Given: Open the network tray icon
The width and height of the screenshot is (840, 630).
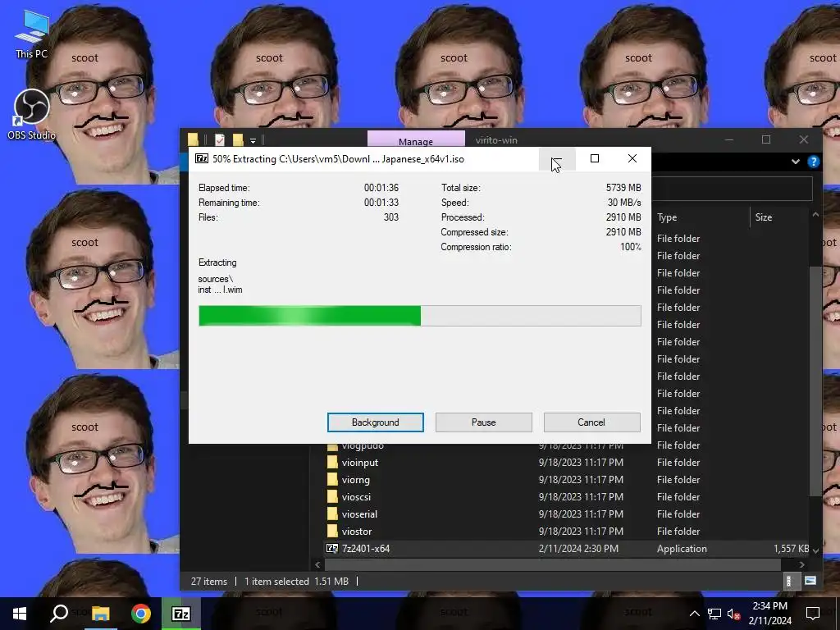Looking at the screenshot, I should 714,614.
